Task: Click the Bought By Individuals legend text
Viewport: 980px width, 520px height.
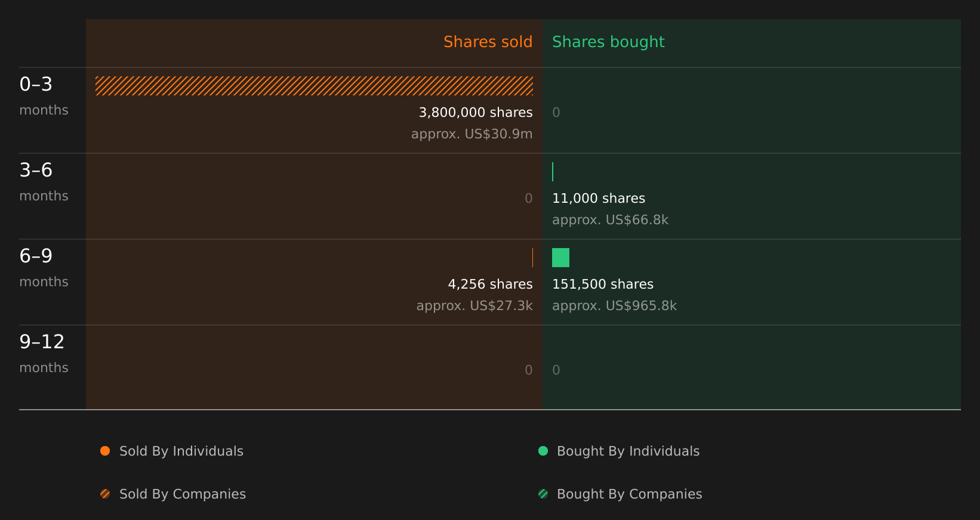Action: [628, 451]
